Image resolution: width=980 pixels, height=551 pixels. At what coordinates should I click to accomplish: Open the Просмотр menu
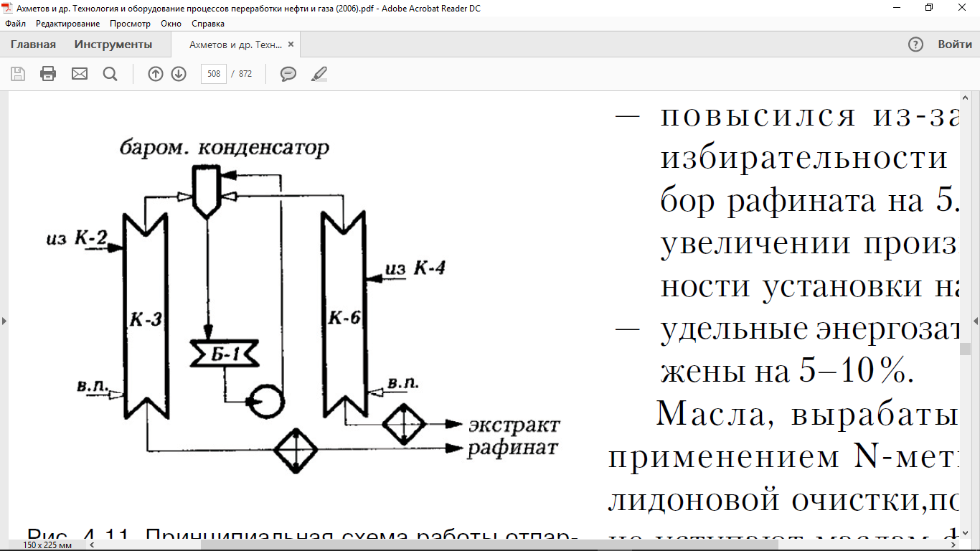[x=130, y=24]
